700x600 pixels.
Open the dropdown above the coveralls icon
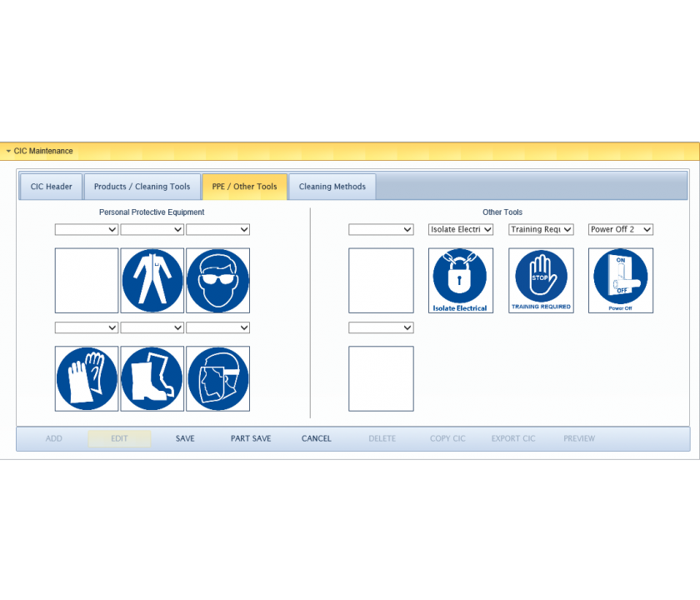[x=152, y=229]
